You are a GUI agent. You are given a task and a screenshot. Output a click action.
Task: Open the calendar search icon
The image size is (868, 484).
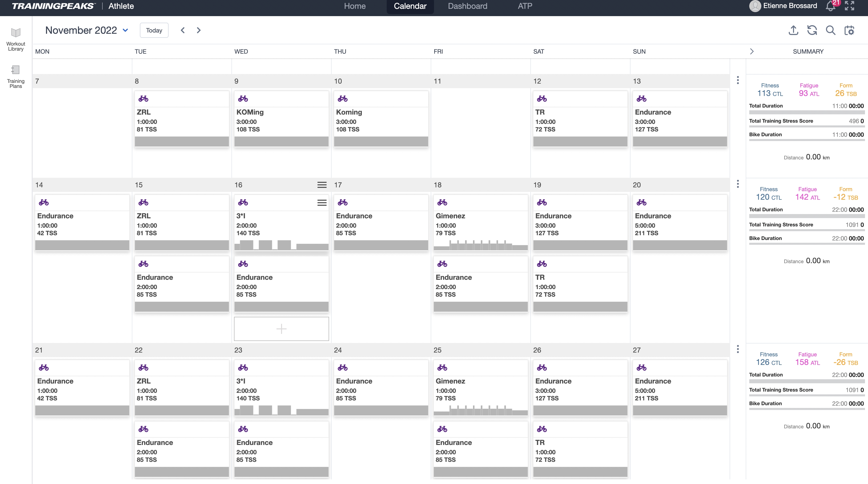click(831, 30)
